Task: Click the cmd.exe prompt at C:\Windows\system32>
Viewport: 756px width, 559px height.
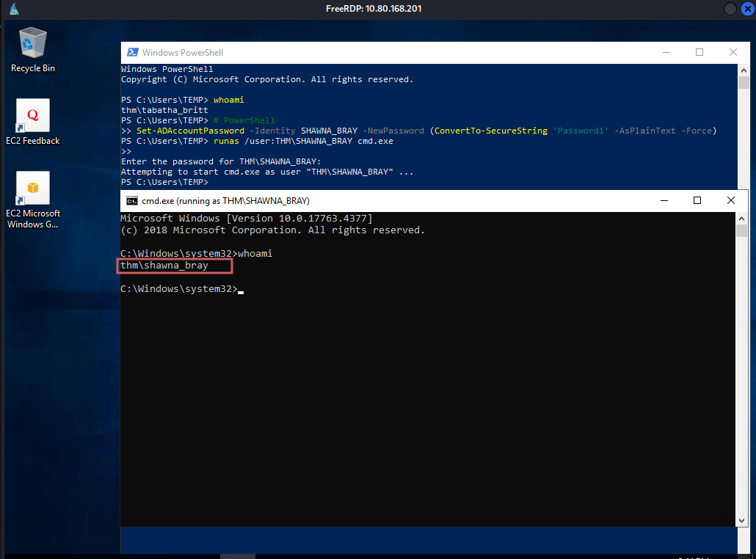Action: pyautogui.click(x=179, y=289)
